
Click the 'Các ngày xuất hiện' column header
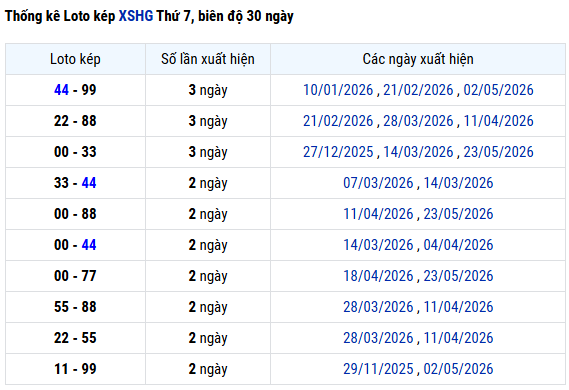(x=418, y=59)
